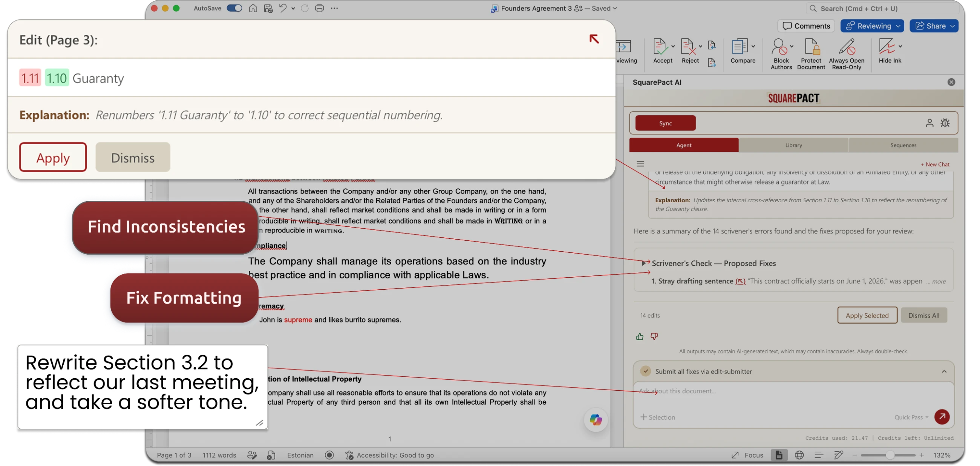Click the jump-to link beside Stray drafting sentence
Viewport: 980px width, 466px height.
pyautogui.click(x=740, y=281)
